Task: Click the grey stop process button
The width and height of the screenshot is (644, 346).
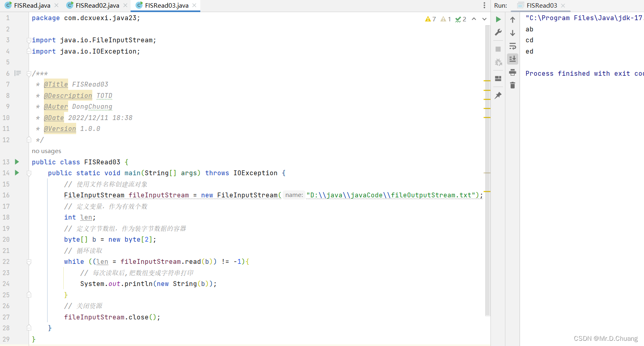Action: tap(498, 49)
